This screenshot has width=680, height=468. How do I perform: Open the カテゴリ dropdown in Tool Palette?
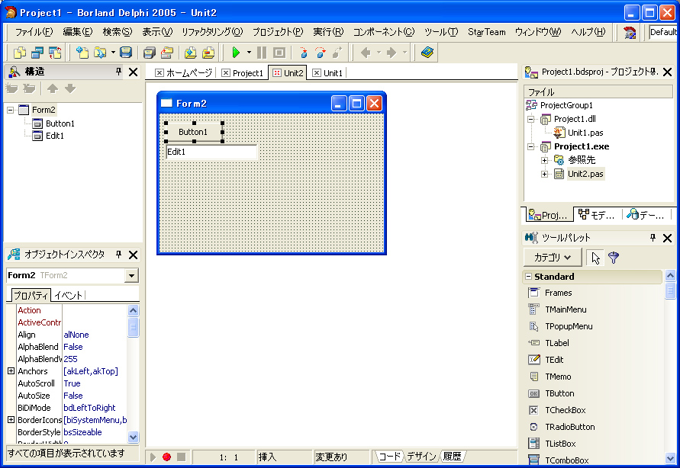(552, 258)
